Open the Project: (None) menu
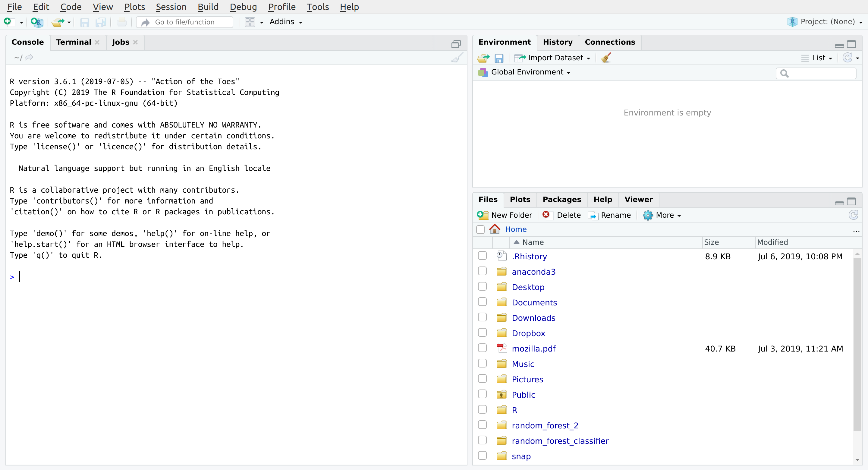 tap(825, 22)
